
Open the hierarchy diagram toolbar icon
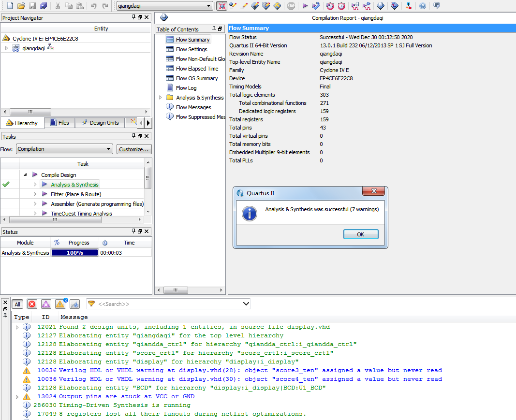point(408,6)
